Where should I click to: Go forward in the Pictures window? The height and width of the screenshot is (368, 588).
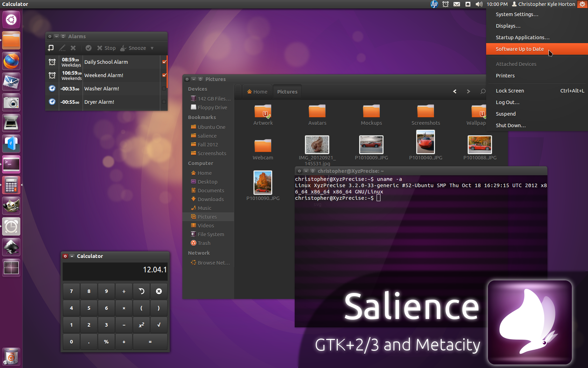468,91
